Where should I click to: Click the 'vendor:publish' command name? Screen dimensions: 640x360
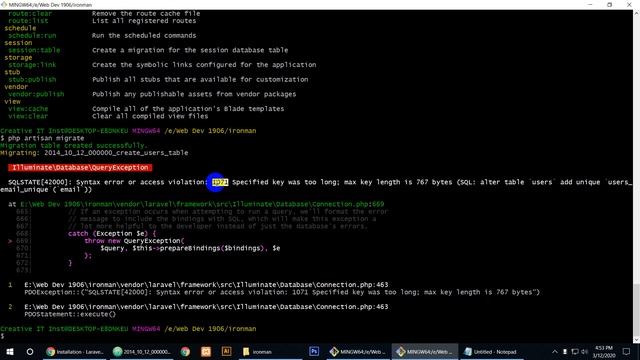pyautogui.click(x=36, y=94)
